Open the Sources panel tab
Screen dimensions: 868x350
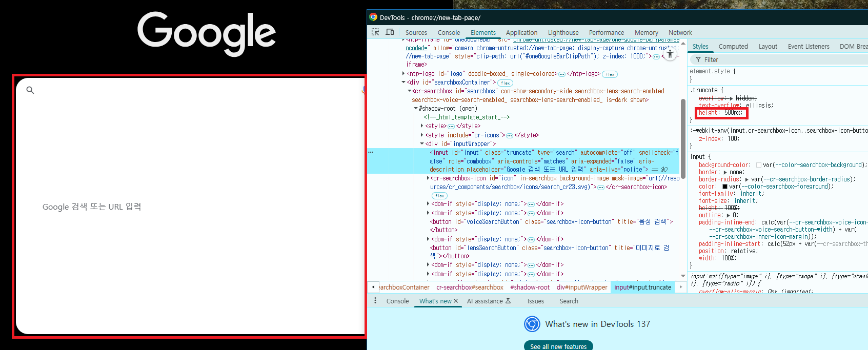tap(416, 32)
